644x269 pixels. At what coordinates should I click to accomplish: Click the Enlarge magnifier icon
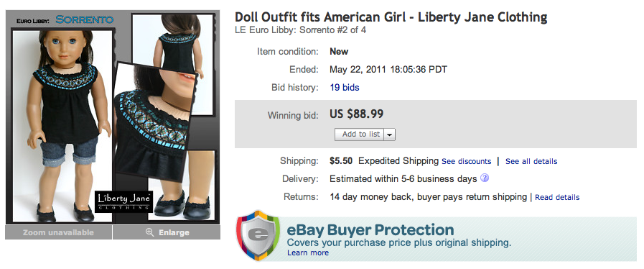coord(150,233)
